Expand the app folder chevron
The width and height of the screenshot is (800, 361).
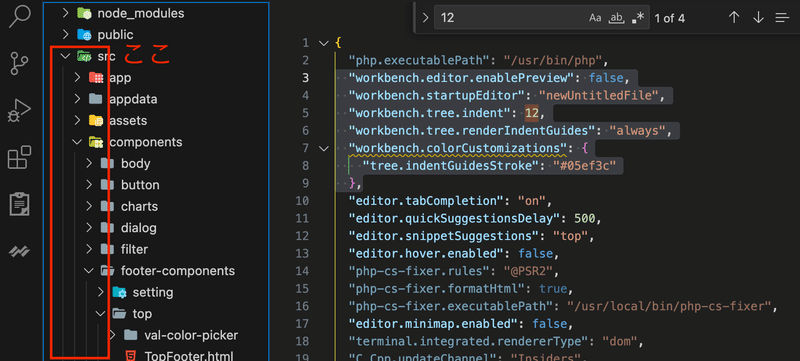point(77,78)
